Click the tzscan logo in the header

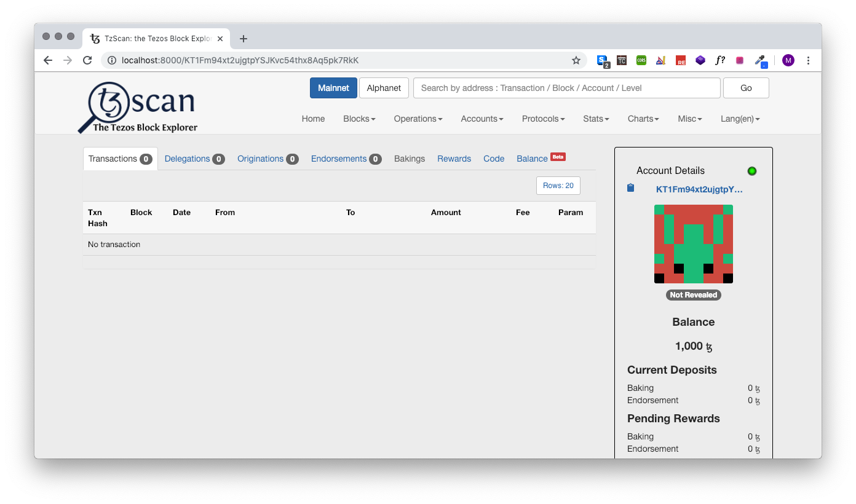(x=138, y=108)
